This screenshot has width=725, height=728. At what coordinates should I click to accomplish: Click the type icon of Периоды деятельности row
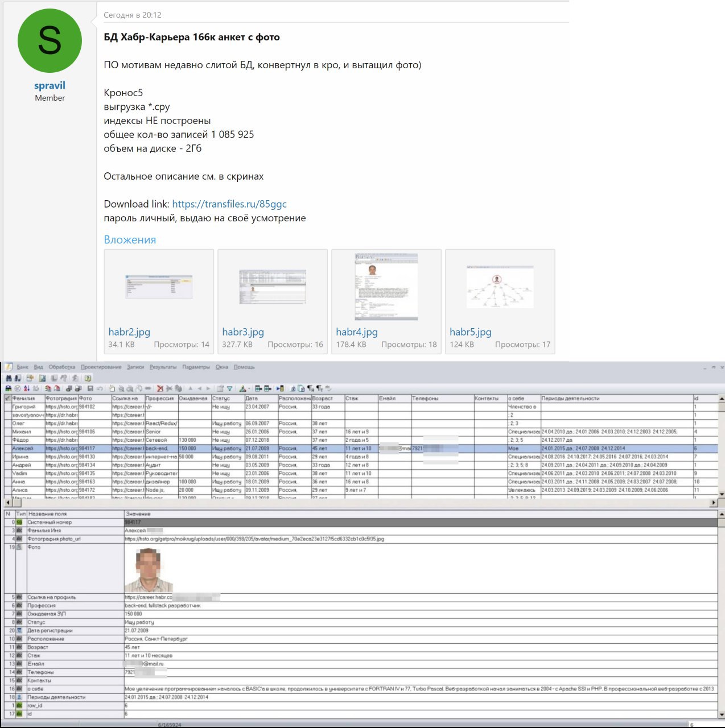point(19,697)
